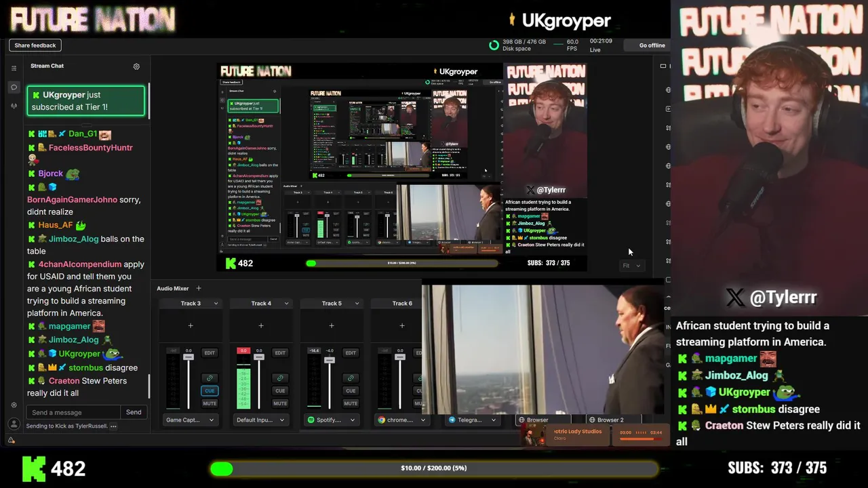This screenshot has width=868, height=488.
Task: Expand the Track 4 header dropdown
Action: [x=286, y=304]
